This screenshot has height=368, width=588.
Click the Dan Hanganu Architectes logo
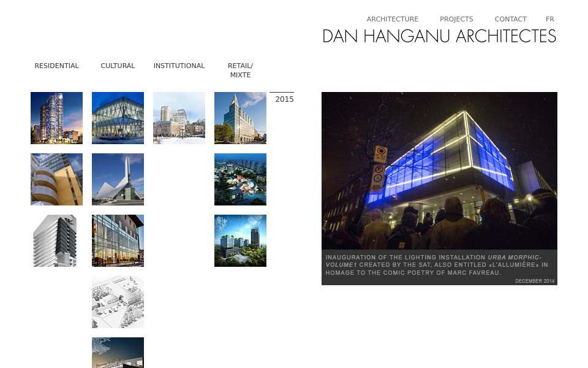point(439,36)
